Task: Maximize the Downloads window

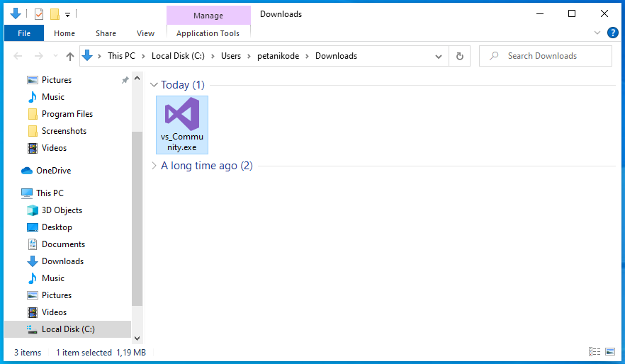Action: [572, 14]
